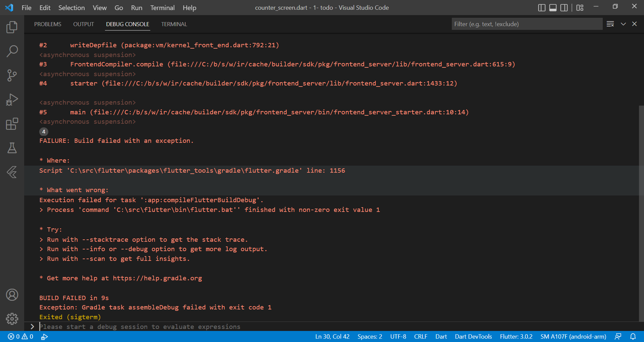Open the View menu
Screen dimensions: 644x342
click(100, 8)
